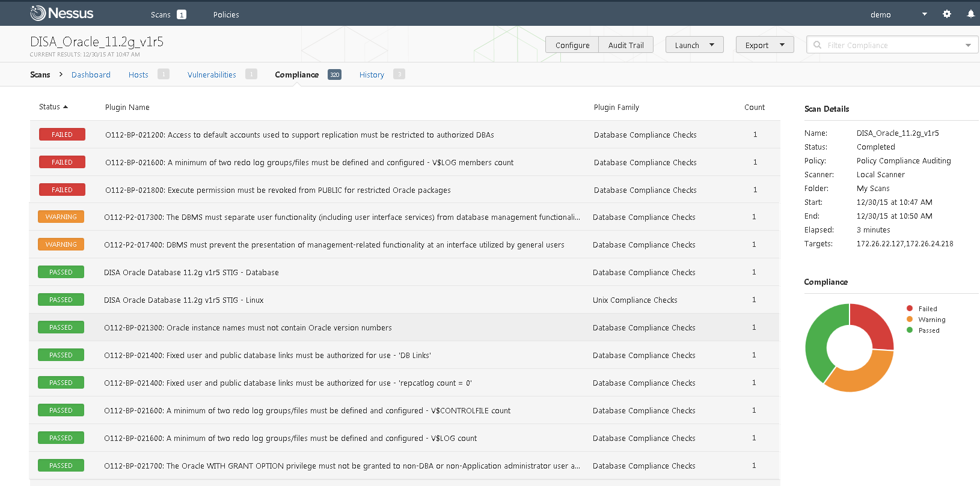Select the Compliance tab
The width and height of the screenshot is (980, 486).
[296, 74]
